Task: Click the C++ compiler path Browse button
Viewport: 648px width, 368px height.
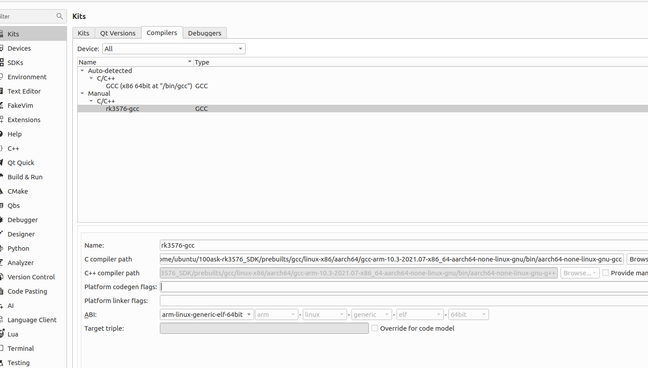Action: pos(580,273)
